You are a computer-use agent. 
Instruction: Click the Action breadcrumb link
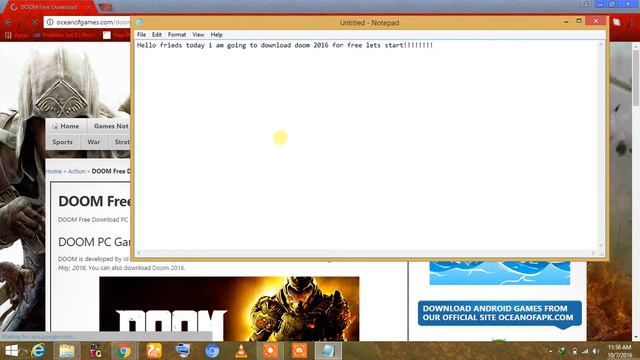[x=77, y=171]
